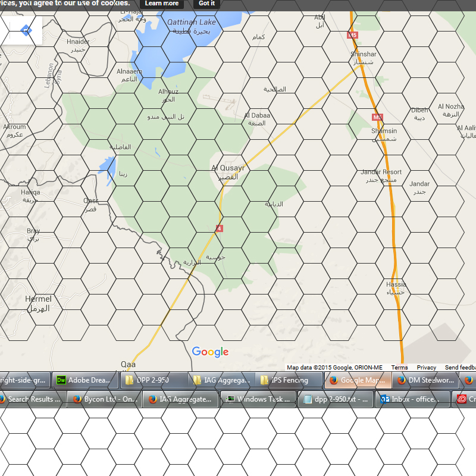The width and height of the screenshot is (476, 476).
Task: Switch to Search Results taskbar item
Action: click(x=33, y=399)
